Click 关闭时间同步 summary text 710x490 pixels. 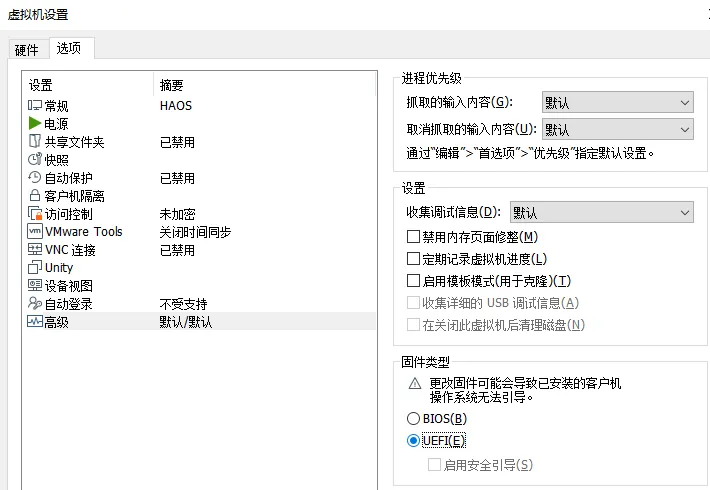click(195, 232)
